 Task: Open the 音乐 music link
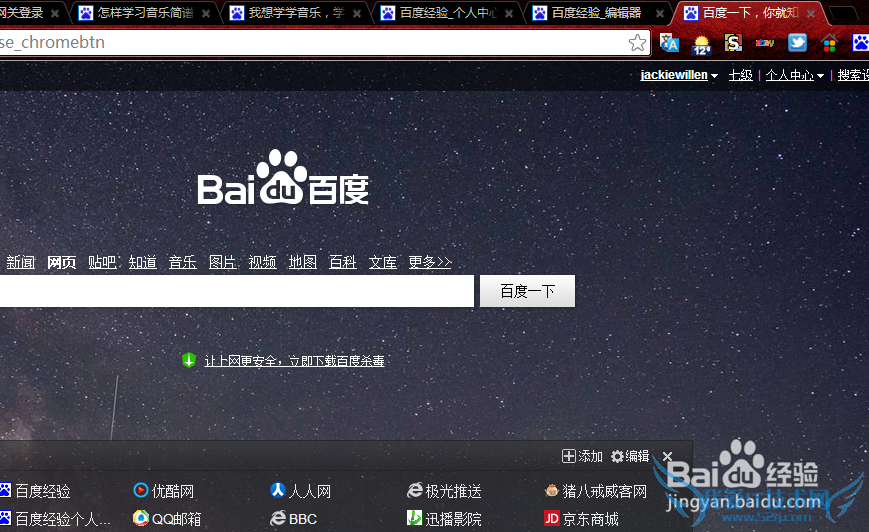183,262
